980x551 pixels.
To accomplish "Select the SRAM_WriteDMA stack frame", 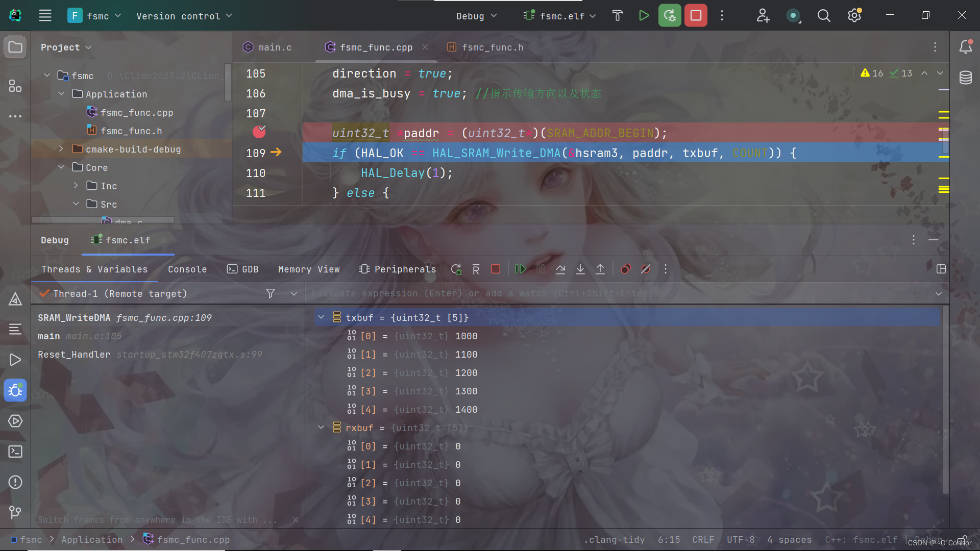I will pyautogui.click(x=125, y=317).
